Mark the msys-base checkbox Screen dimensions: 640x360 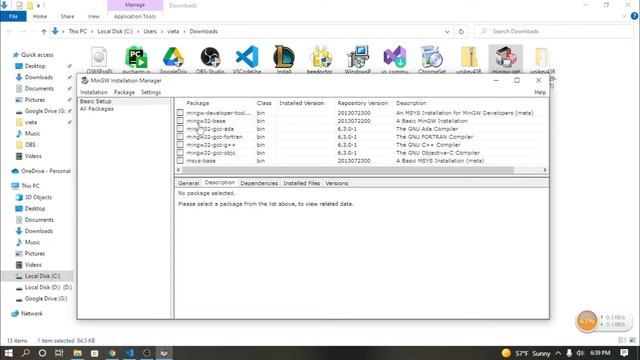(x=180, y=160)
